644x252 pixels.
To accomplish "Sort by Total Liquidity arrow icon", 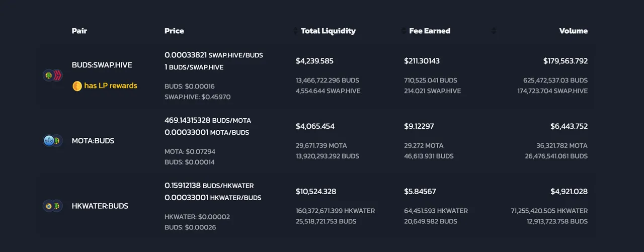I will (x=295, y=31).
